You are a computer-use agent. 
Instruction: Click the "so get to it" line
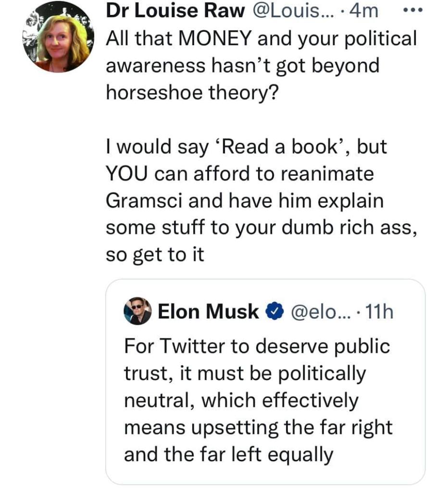tap(155, 254)
